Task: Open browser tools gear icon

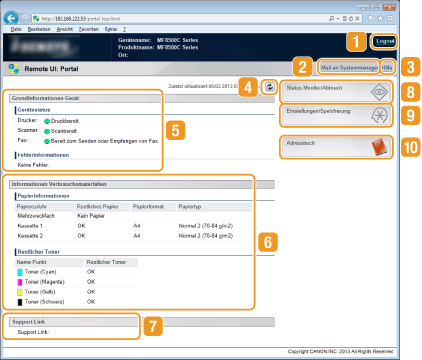Action: point(390,18)
